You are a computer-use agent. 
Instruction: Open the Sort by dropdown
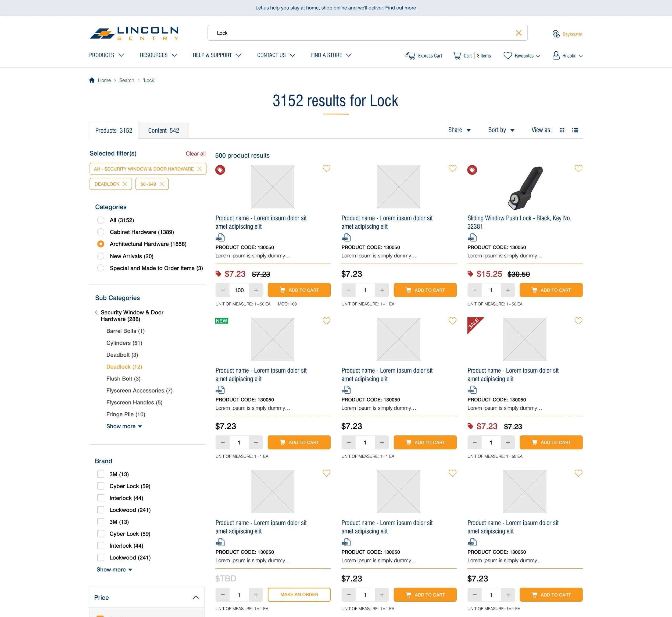pyautogui.click(x=501, y=130)
